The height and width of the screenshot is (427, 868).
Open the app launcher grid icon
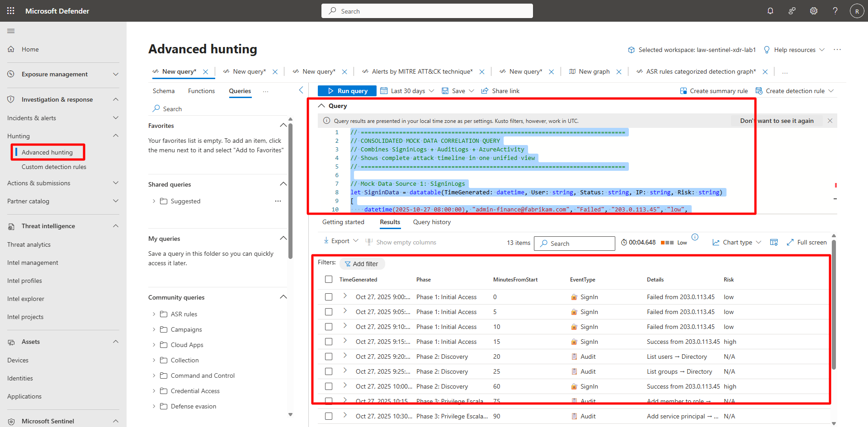11,11
